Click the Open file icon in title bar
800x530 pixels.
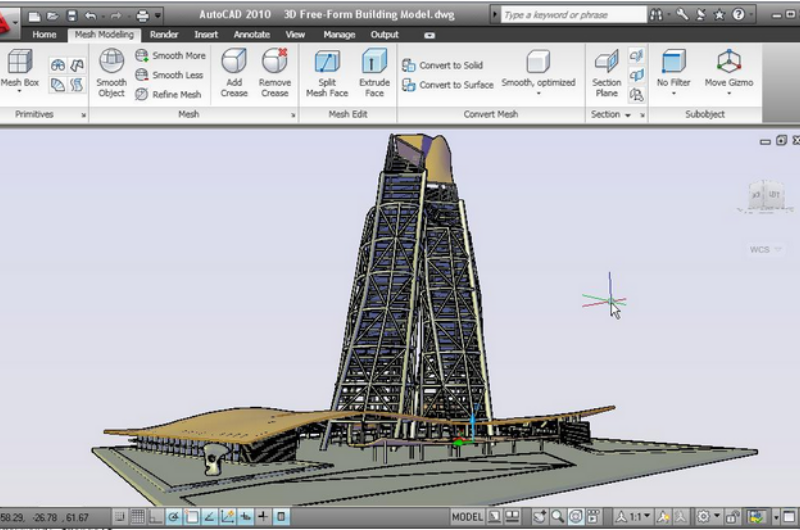pos(53,16)
